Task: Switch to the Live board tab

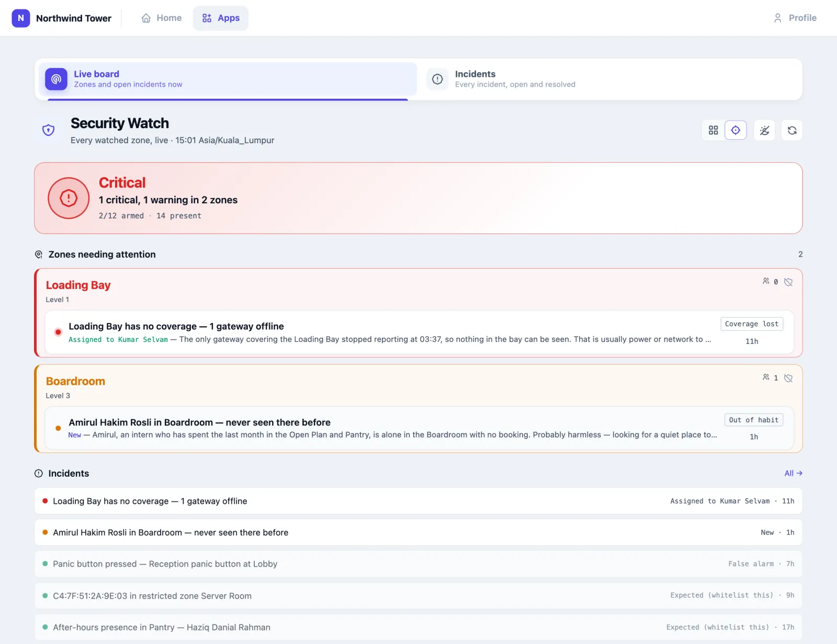Action: point(228,79)
